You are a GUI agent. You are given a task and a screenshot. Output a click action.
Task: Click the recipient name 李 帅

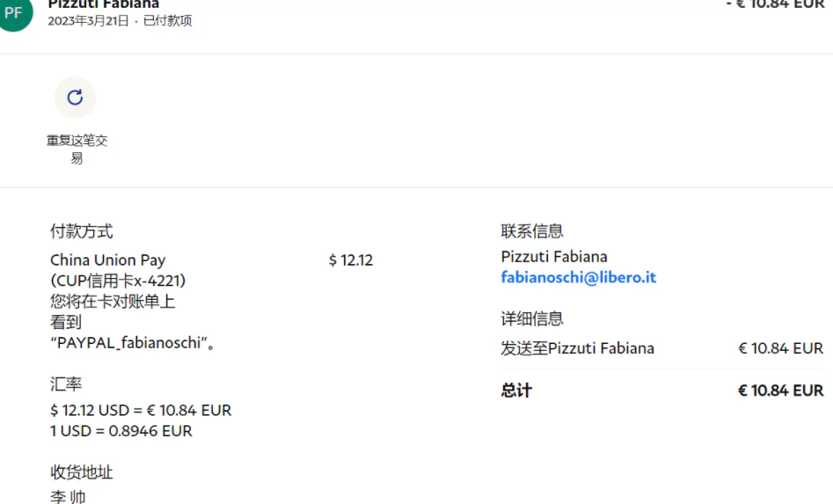(x=68, y=497)
